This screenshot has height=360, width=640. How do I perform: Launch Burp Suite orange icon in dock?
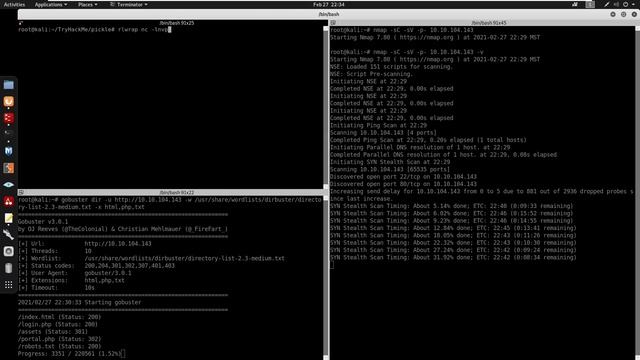9,168
